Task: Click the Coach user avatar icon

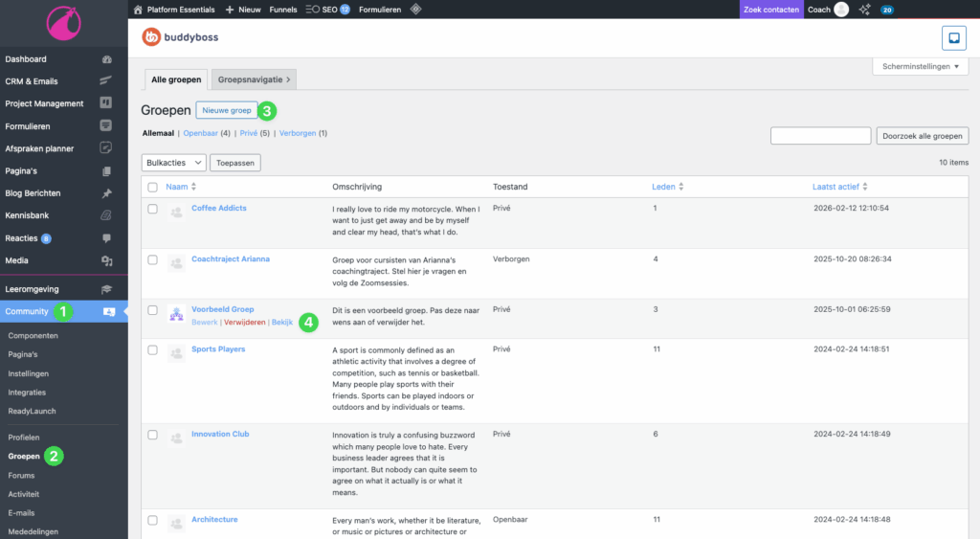Action: [x=841, y=10]
